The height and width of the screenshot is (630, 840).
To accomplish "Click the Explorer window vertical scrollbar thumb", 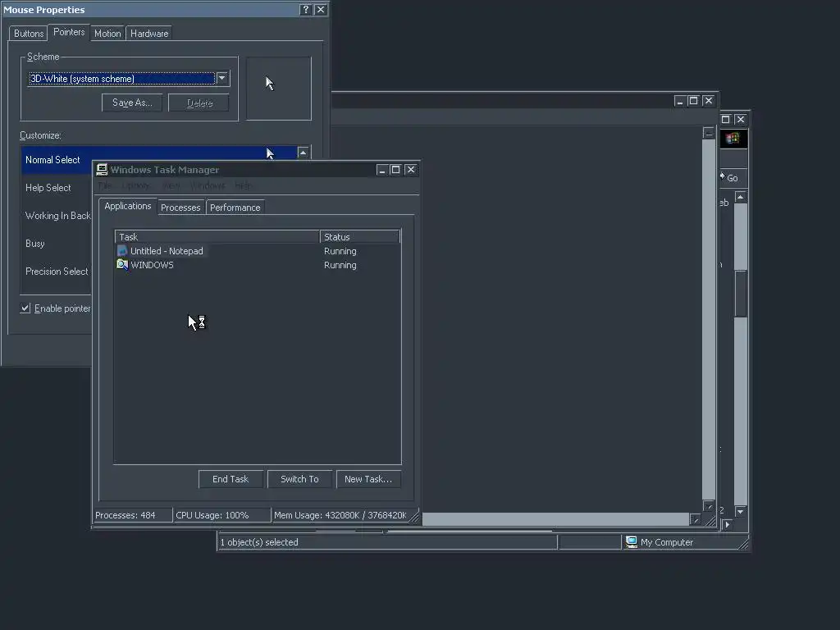I will pyautogui.click(x=741, y=294).
